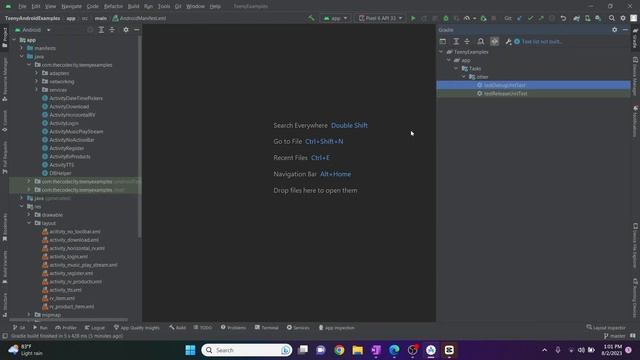Expand the adapters package
Image resolution: width=640 pixels, height=360 pixels.
click(36, 73)
